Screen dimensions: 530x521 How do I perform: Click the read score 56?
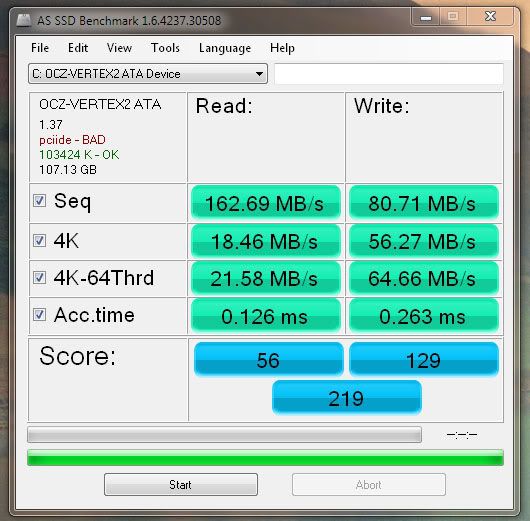click(x=269, y=359)
